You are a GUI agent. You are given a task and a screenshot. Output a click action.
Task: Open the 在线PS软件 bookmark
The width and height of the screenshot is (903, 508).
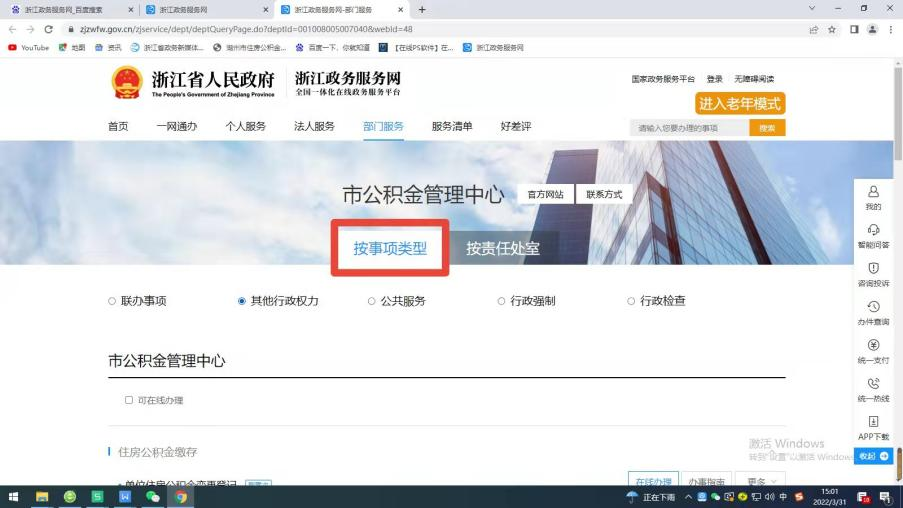[x=416, y=48]
